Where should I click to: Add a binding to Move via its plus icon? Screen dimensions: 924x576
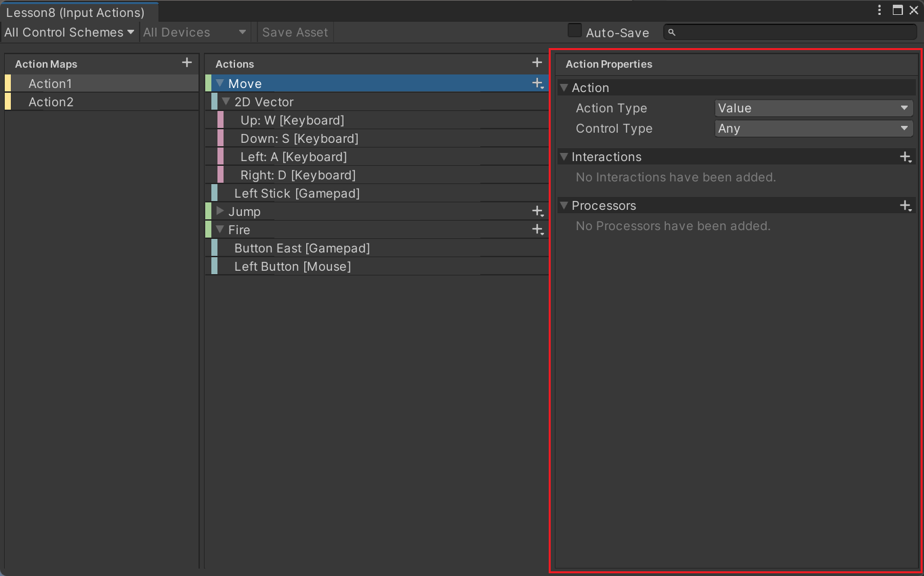coord(537,83)
